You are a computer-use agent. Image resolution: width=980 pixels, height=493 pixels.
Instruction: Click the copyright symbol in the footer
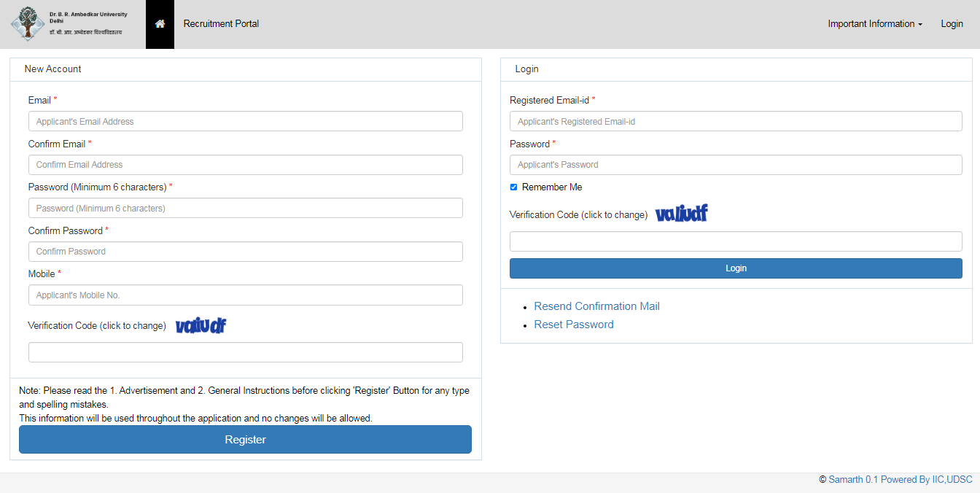coord(823,479)
